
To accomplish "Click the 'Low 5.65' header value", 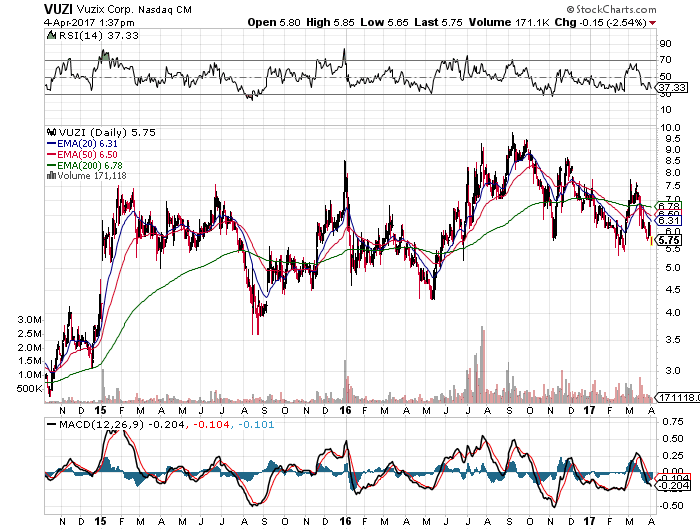I will 384,22.
